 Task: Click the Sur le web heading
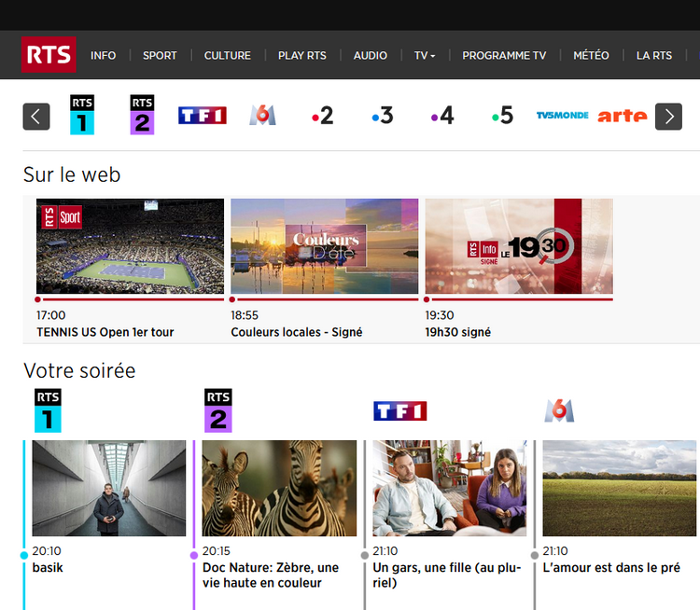pyautogui.click(x=72, y=174)
